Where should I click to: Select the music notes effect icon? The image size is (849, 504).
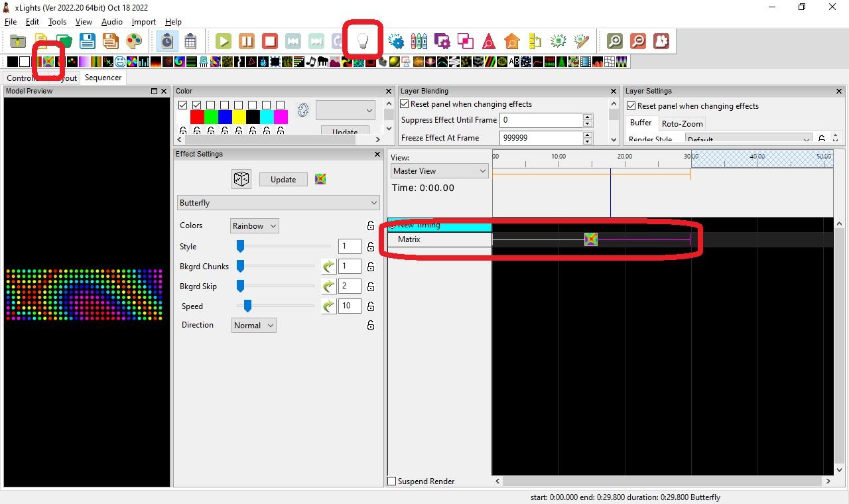311,62
